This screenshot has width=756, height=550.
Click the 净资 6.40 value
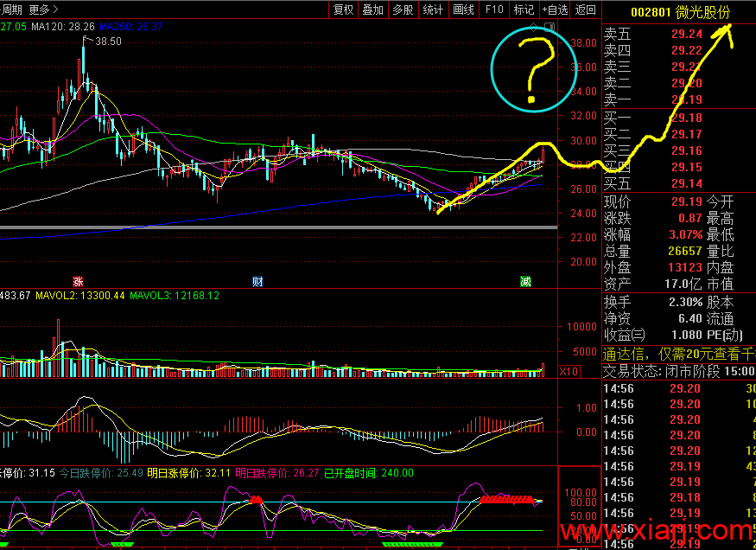pos(690,318)
